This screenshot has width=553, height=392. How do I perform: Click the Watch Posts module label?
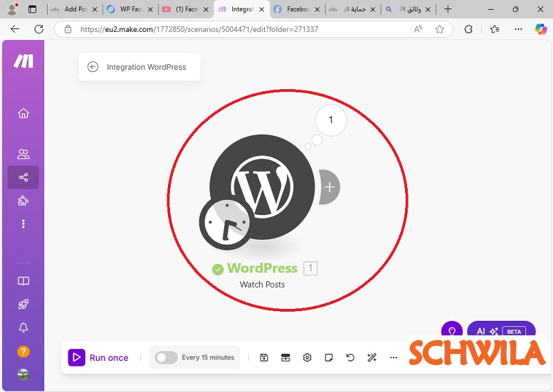(262, 284)
